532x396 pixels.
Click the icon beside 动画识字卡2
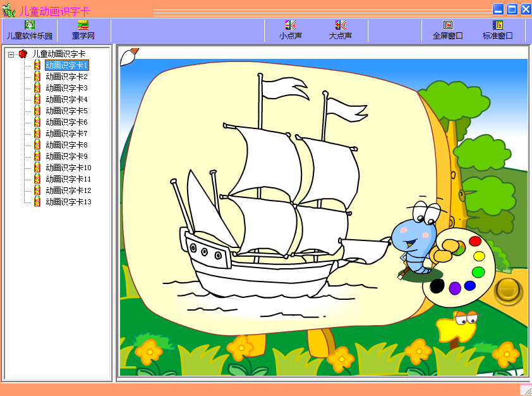click(x=37, y=77)
